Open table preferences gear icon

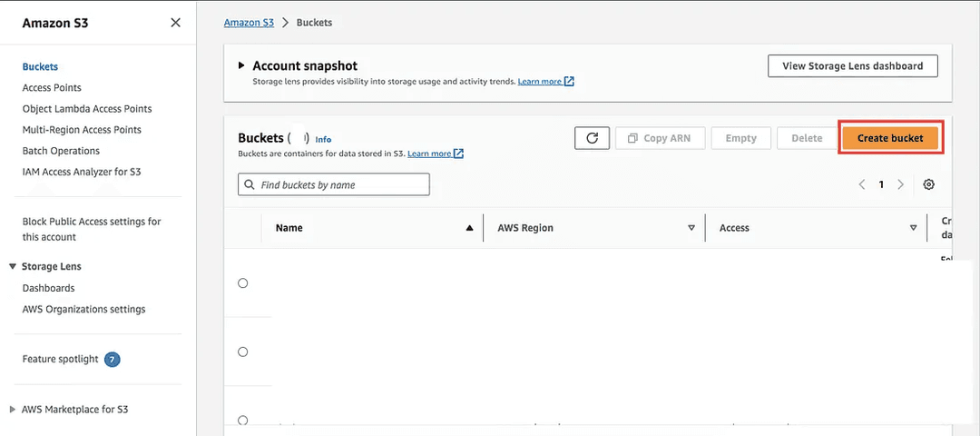coord(929,184)
